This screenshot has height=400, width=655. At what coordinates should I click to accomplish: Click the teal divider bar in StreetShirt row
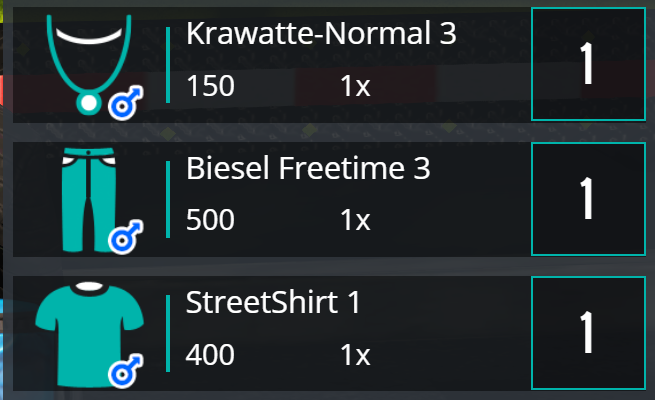[168, 333]
